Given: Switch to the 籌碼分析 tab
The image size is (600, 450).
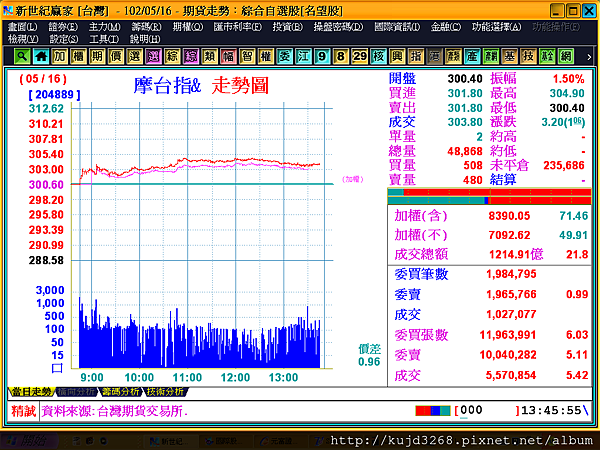Looking at the screenshot, I should tap(121, 392).
